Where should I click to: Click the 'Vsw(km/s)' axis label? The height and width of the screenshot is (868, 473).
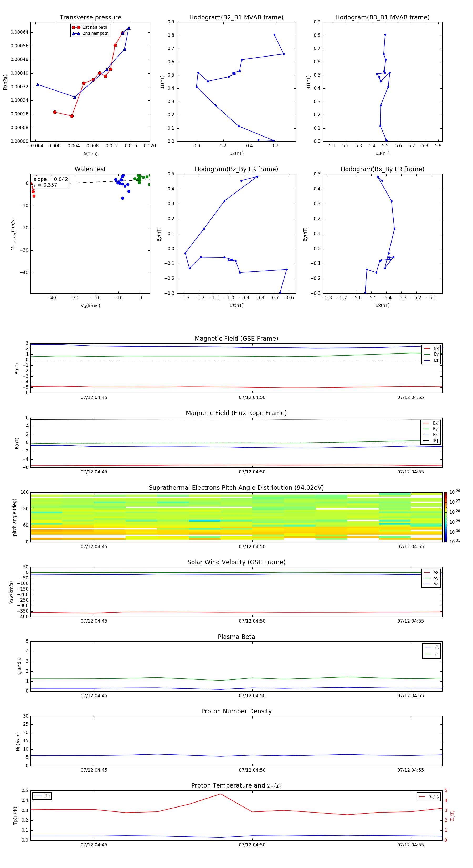[11, 592]
